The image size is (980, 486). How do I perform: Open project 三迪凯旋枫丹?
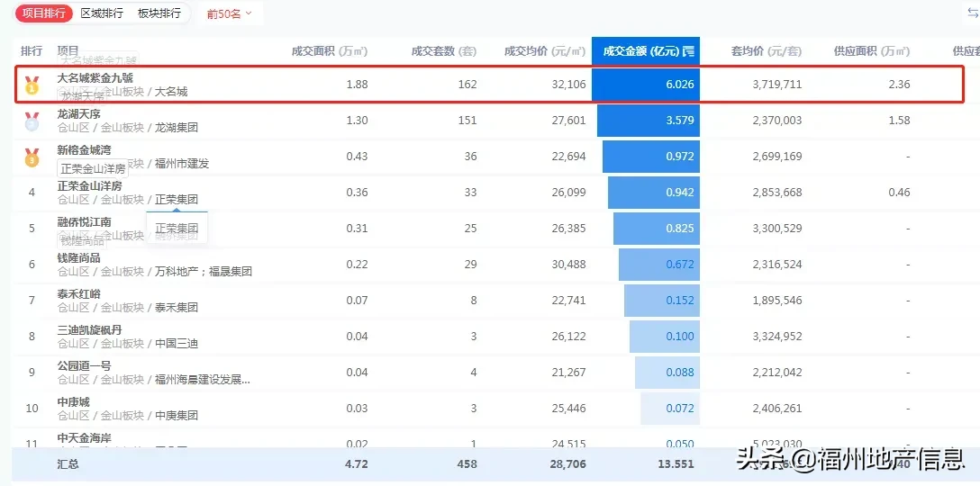[89, 330]
